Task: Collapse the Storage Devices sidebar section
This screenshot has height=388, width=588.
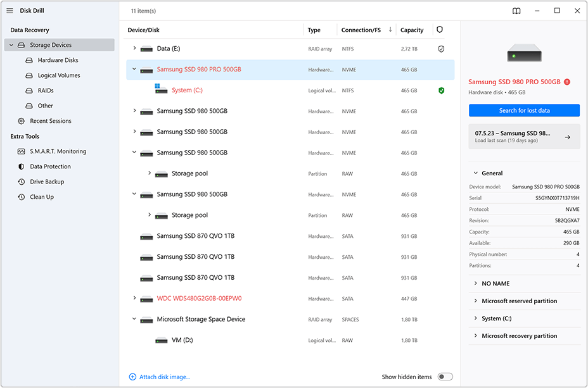Action: coord(11,45)
